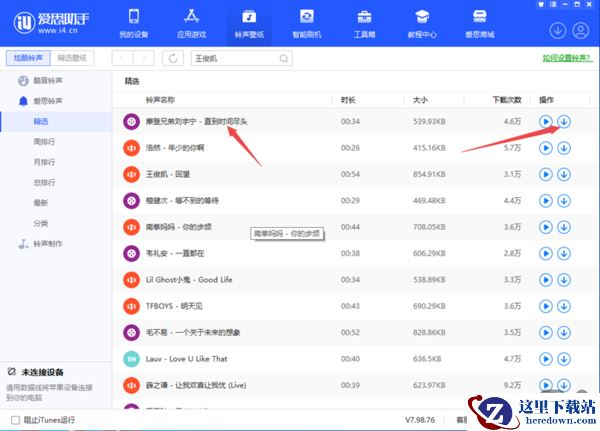Screen dimensions: 600x431
Task: Sort by the 下载次数 downloads column header
Action: click(507, 100)
